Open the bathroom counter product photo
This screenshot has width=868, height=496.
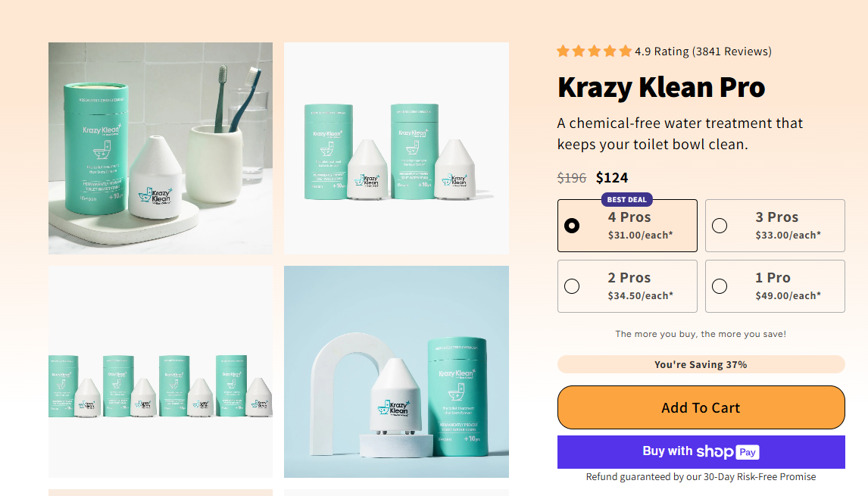point(161,148)
